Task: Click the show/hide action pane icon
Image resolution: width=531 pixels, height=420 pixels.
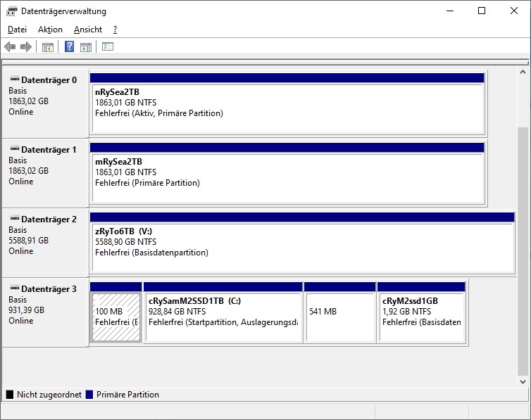Action: (x=86, y=47)
